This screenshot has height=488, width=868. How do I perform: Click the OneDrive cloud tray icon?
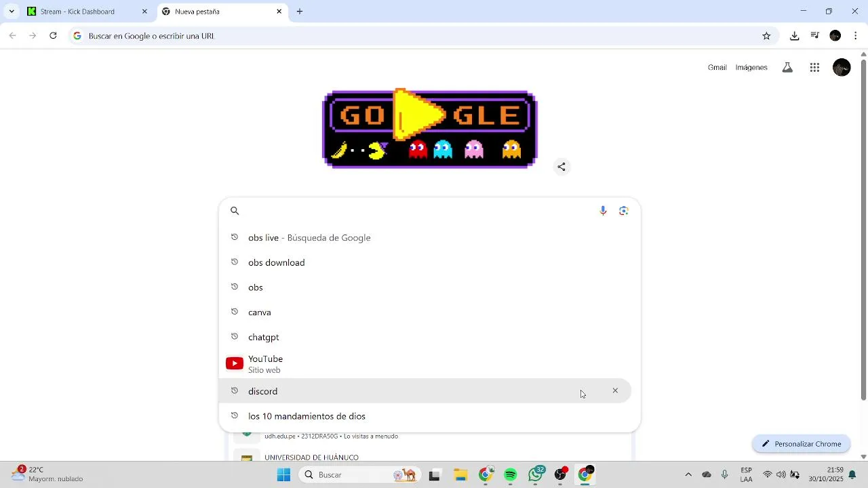point(707,475)
